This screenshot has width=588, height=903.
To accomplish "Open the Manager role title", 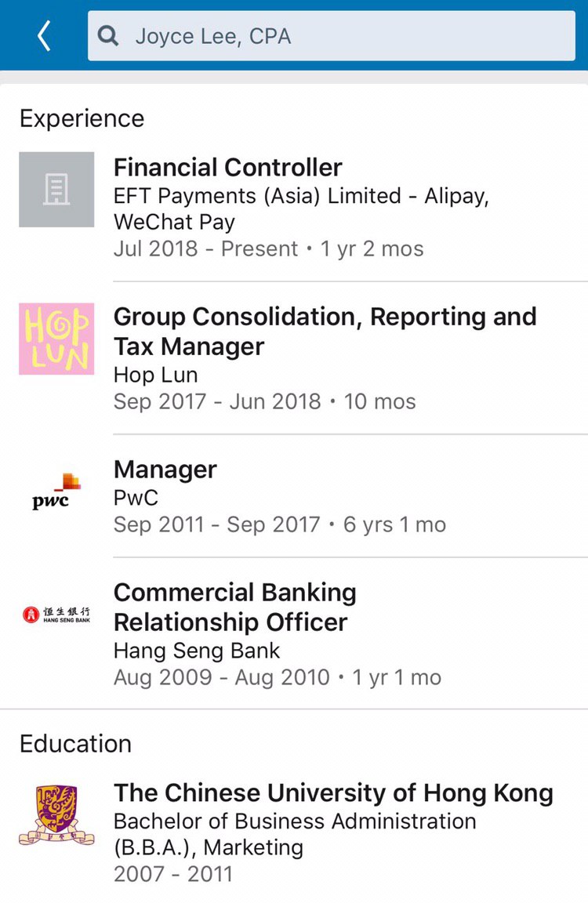I will tap(165, 470).
